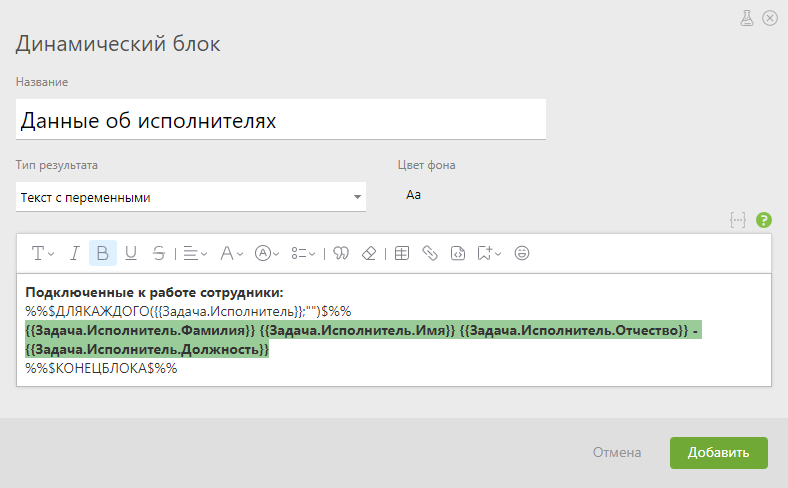Click the Название input field
Image resolution: width=788 pixels, height=488 pixels.
pyautogui.click(x=280, y=120)
